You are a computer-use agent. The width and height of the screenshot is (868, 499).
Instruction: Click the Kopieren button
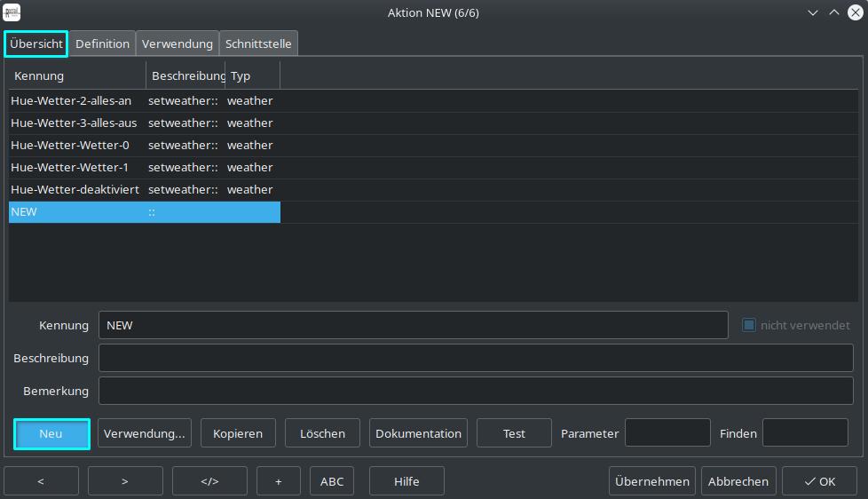[238, 433]
